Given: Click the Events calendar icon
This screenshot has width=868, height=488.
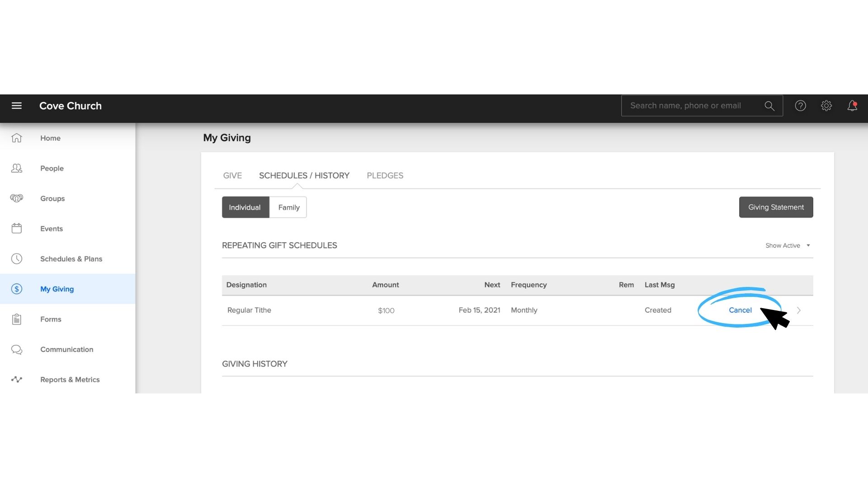Looking at the screenshot, I should [x=17, y=228].
